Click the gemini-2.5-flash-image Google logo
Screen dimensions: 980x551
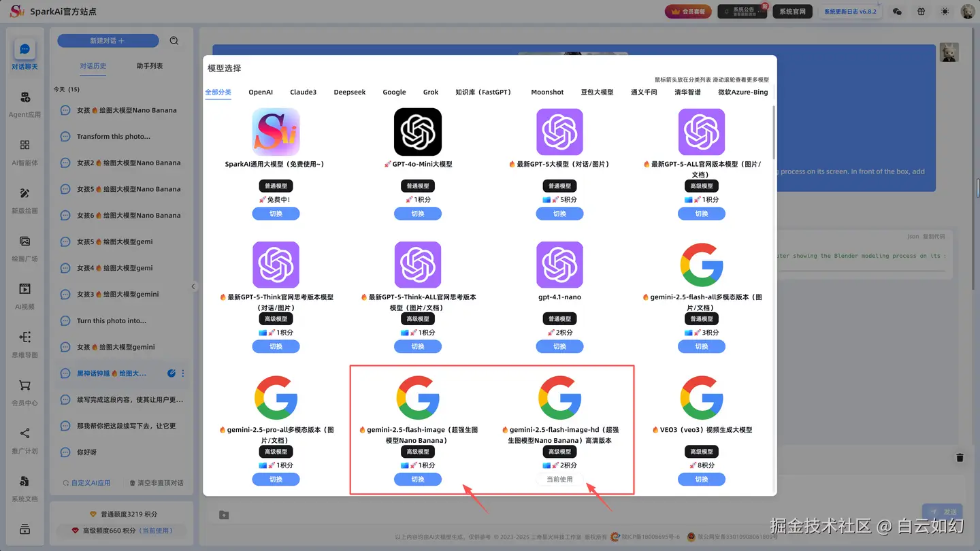coord(418,397)
